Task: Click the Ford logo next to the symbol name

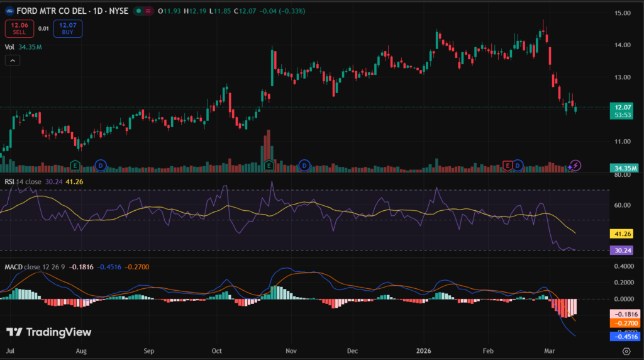Action: click(x=10, y=11)
